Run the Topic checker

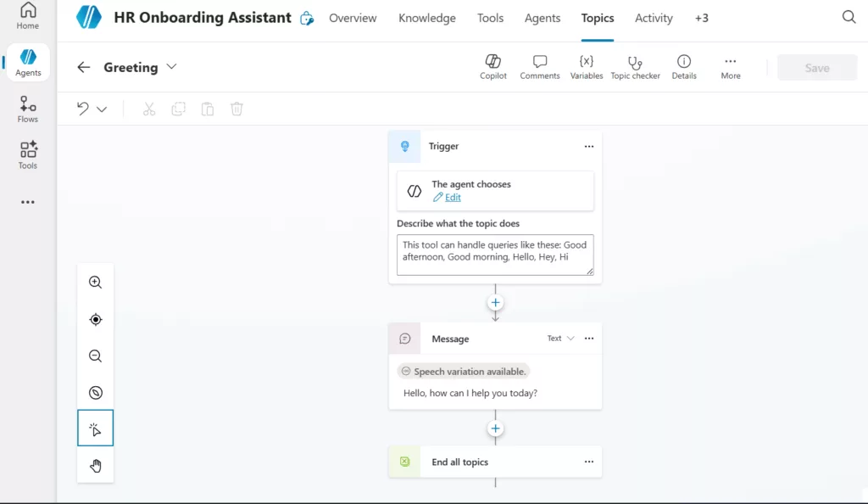(x=635, y=67)
